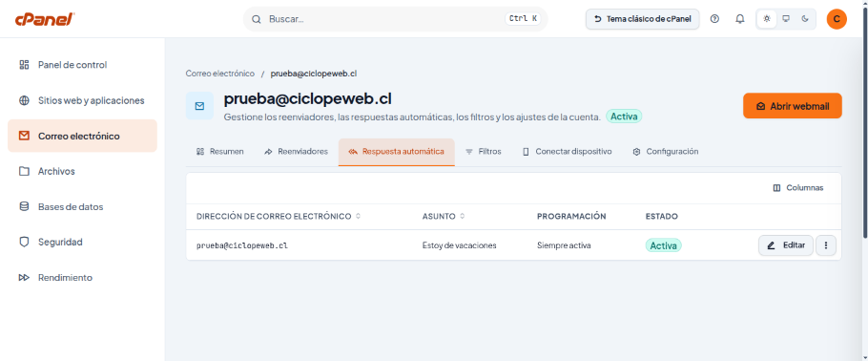Image resolution: width=868 pixels, height=361 pixels.
Task: Select the Respuesta automática tab
Action: (397, 152)
